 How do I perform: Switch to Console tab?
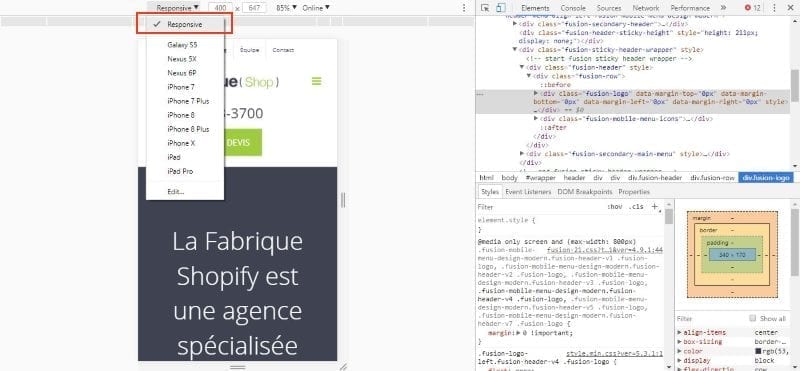coord(573,8)
